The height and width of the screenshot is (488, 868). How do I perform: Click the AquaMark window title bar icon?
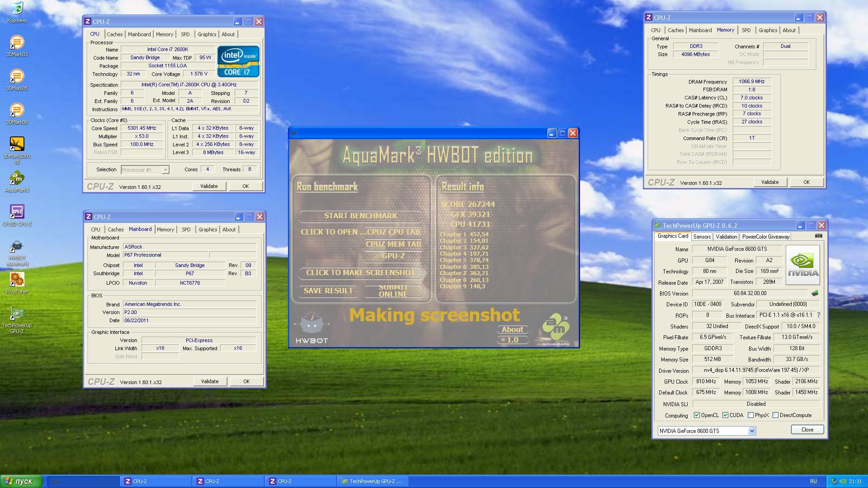(294, 133)
